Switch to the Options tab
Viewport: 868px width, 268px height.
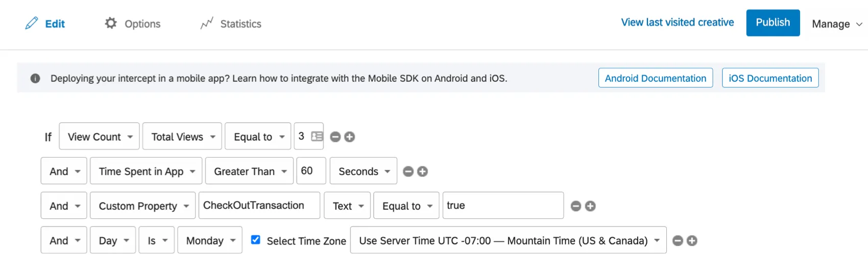pyautogui.click(x=133, y=24)
